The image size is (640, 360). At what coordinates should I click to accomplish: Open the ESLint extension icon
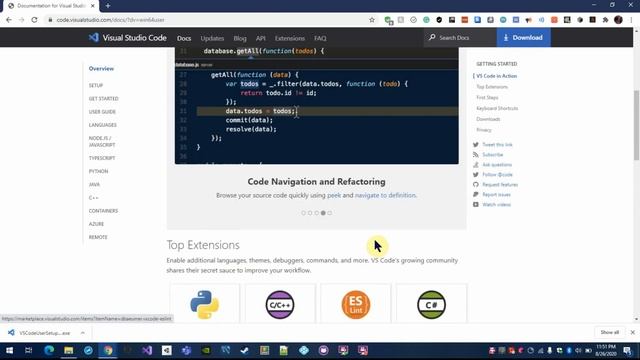pyautogui.click(x=356, y=304)
